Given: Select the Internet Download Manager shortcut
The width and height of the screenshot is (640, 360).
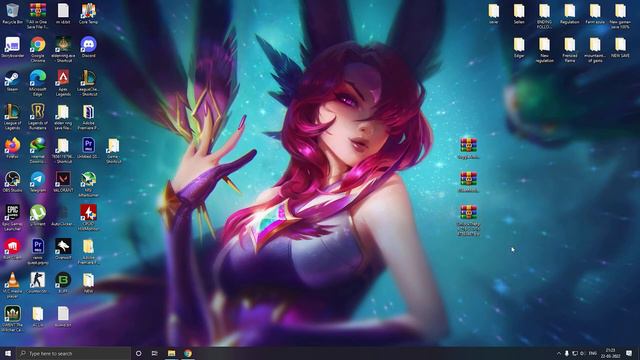Looking at the screenshot, I should (38, 150).
